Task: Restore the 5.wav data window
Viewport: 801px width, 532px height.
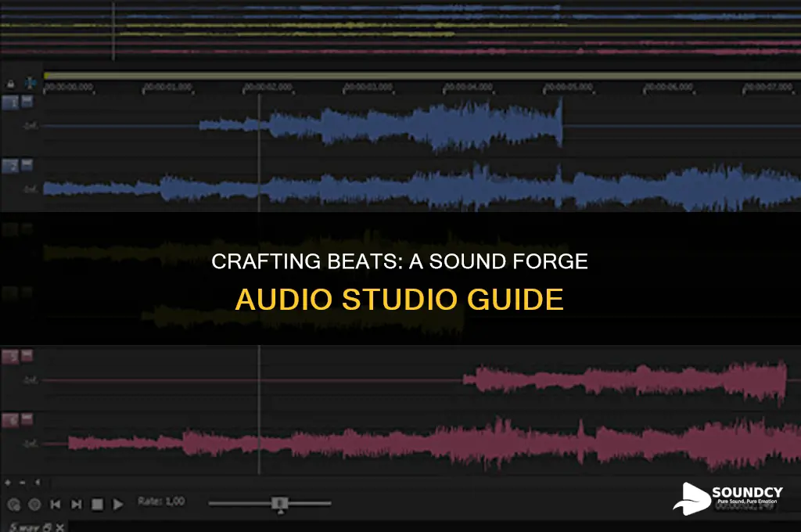Action: coord(47,527)
